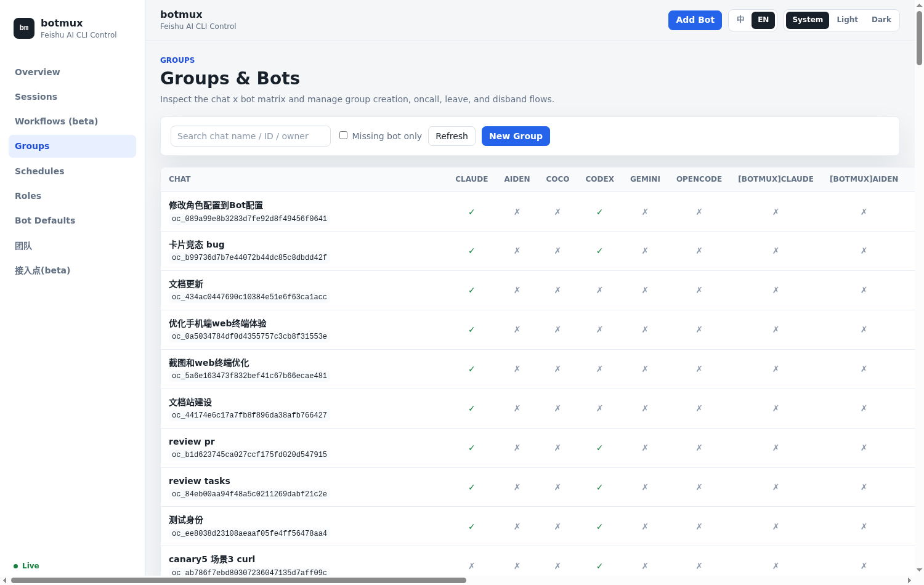Click the review pr chat name
This screenshot has width=924, height=585.
(x=192, y=442)
